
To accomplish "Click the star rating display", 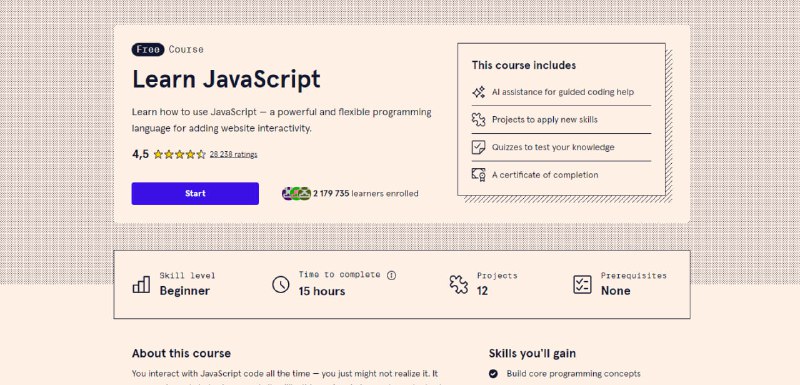I will [x=179, y=155].
